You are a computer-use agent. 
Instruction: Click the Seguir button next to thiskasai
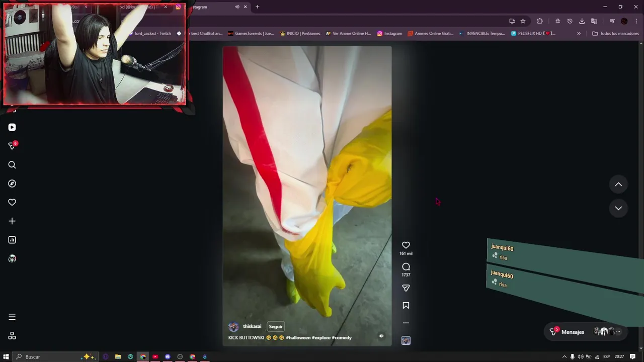tap(276, 326)
